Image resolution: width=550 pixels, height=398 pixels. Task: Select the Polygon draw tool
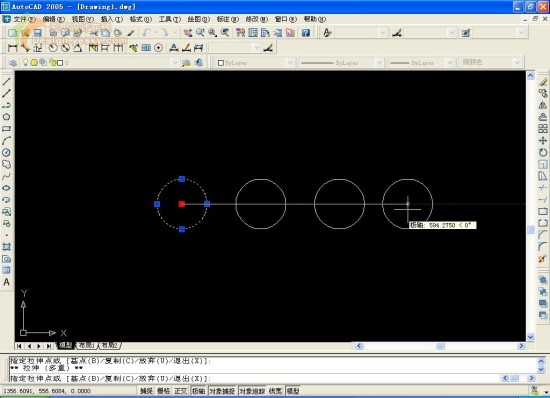pos(6,117)
